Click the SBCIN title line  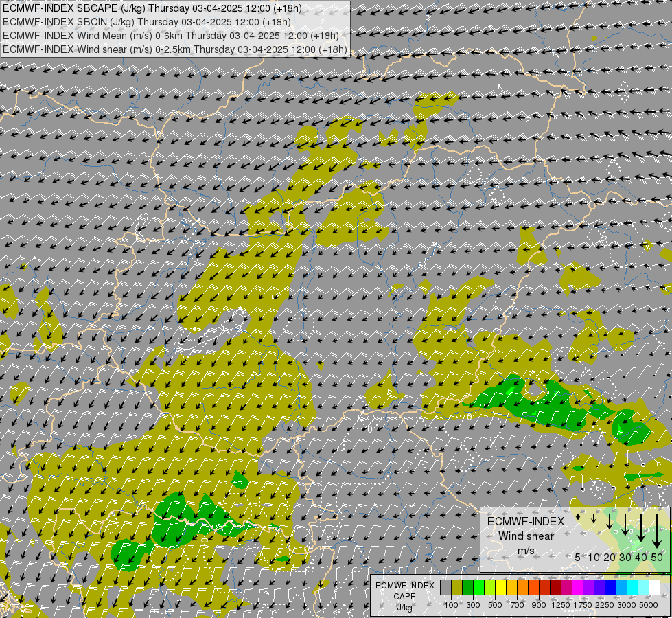(x=147, y=22)
